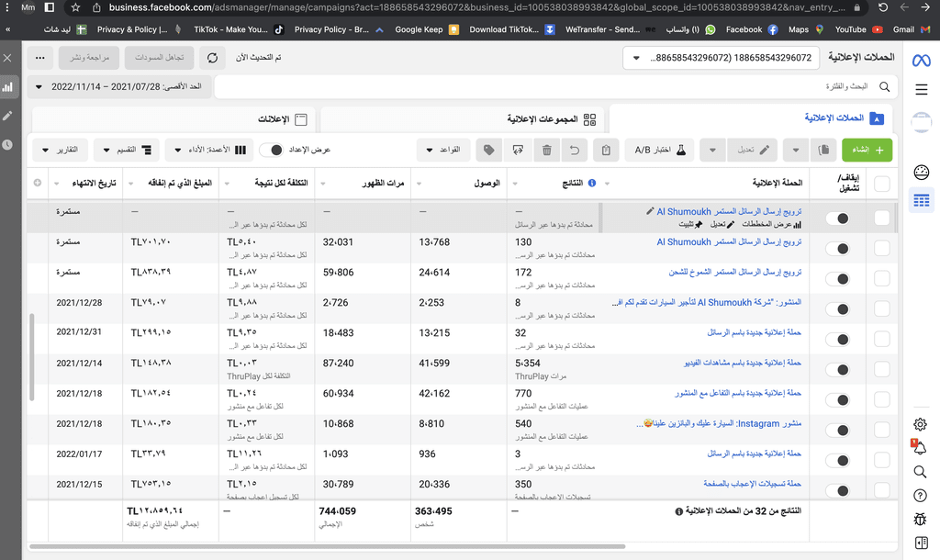940x560 pixels.
Task: Click the three dots more options button
Action: pos(40,58)
